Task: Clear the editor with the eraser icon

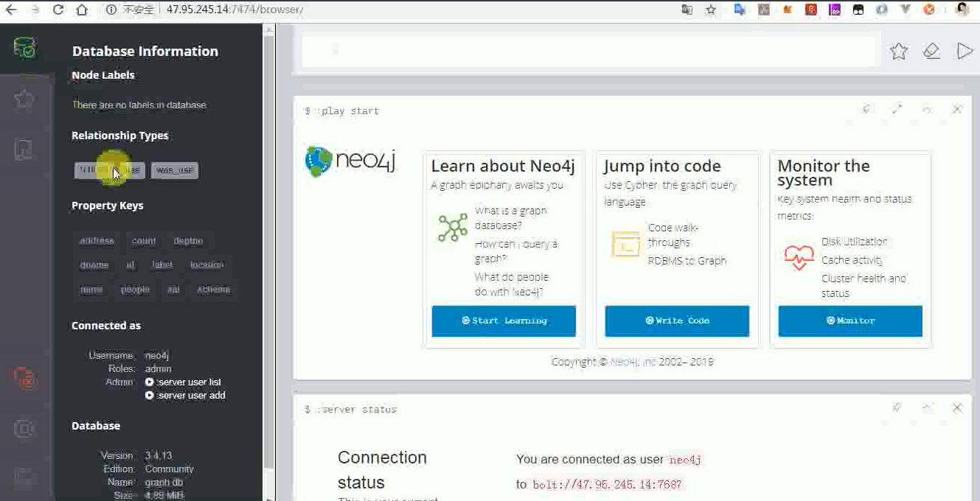Action: [x=931, y=51]
